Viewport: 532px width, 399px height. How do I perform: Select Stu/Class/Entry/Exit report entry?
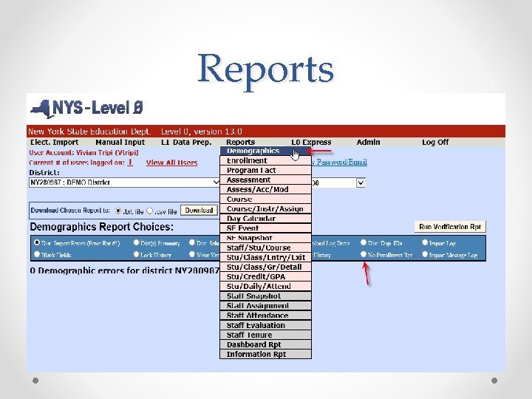click(x=265, y=257)
